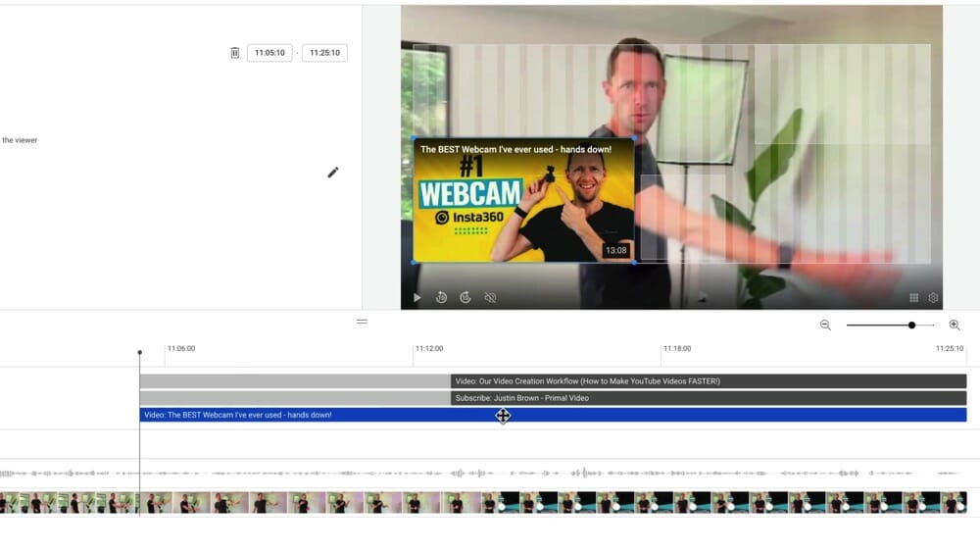Click the playhead marker on the timeline
This screenshot has width=980, height=551.
(x=140, y=353)
